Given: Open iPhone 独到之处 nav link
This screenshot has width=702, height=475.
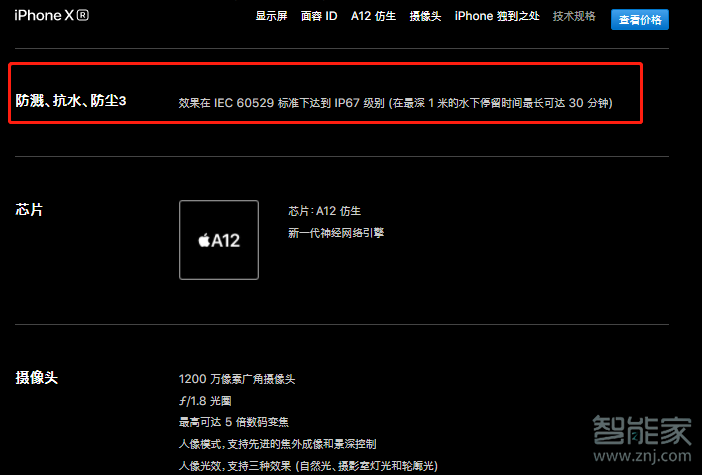Looking at the screenshot, I should point(497,16).
